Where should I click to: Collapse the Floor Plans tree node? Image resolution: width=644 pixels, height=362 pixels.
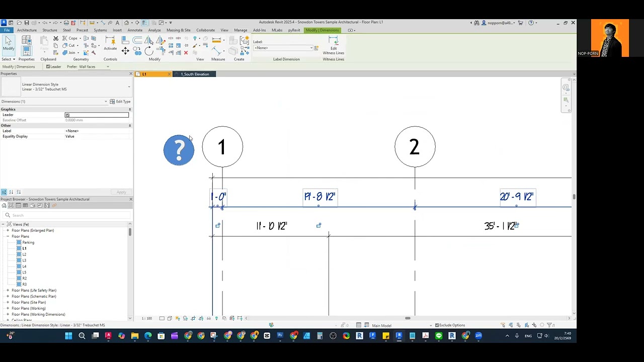click(8, 236)
